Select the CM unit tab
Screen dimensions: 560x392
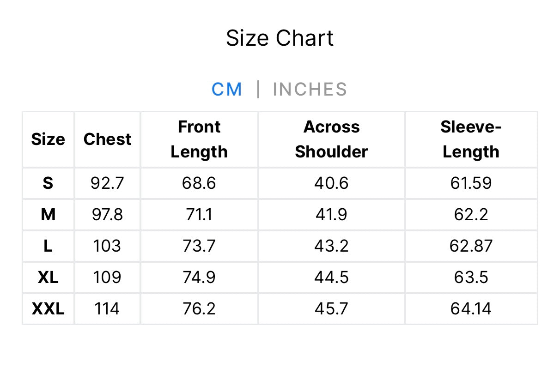(227, 89)
